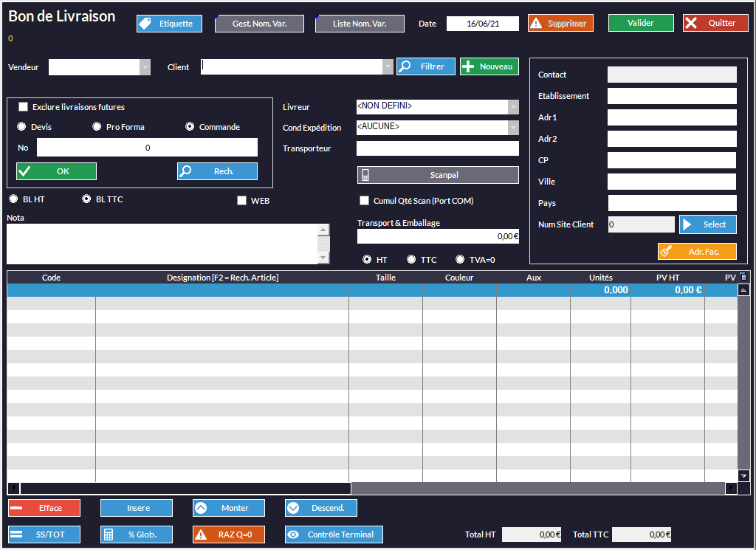Viewport: 756px width, 550px height.
Task: Tick the Cumul Qté Scan checkbox
Action: point(364,201)
